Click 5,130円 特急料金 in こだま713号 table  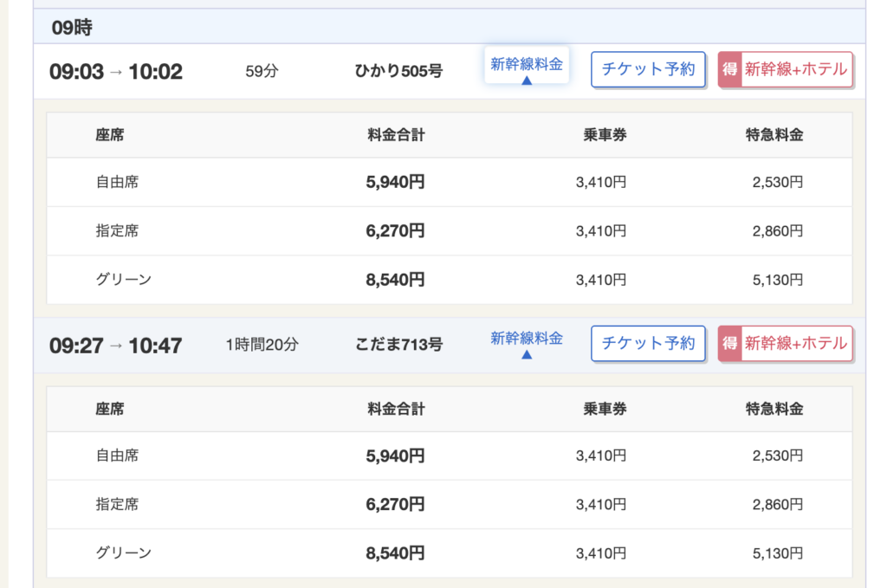778,553
